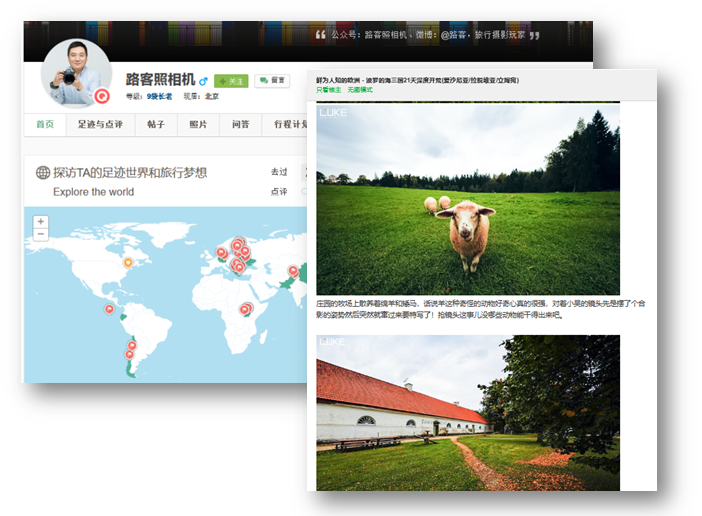
Task: Toggle 只看楼主 author-only filter
Action: (x=330, y=90)
